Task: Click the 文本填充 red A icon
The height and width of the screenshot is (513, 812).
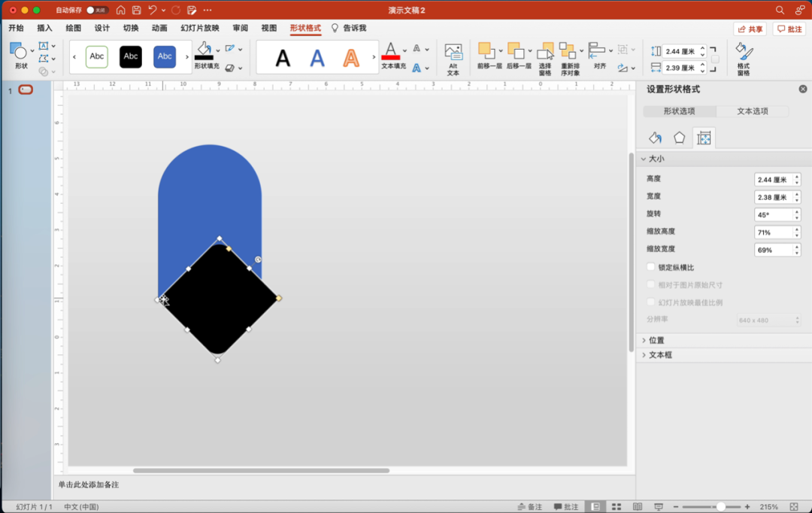Action: (390, 51)
